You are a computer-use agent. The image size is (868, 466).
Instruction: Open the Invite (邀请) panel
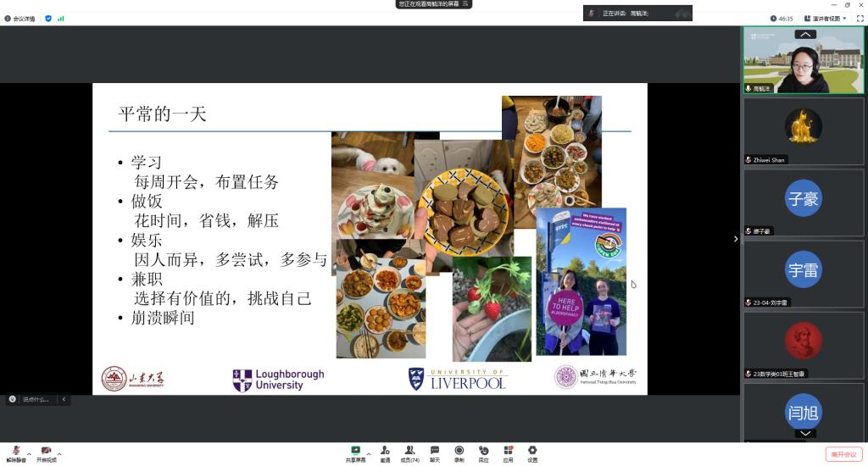[385, 452]
